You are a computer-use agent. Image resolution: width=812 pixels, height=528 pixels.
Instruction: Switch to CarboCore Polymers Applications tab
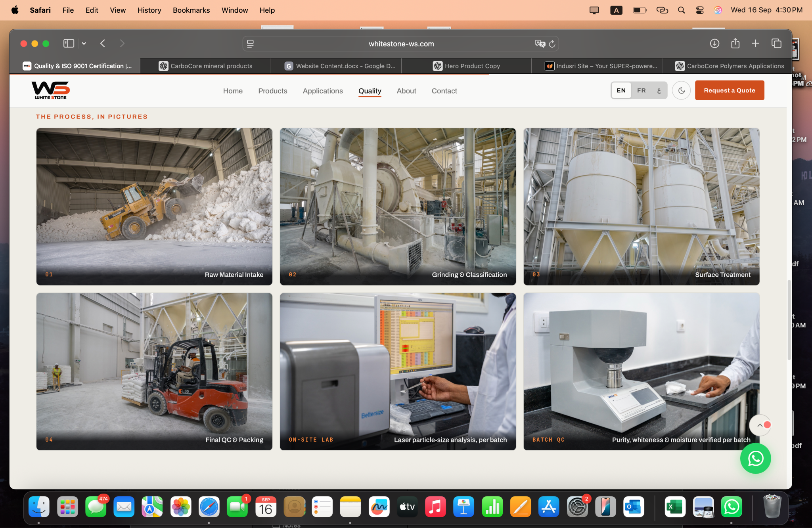[x=730, y=66]
